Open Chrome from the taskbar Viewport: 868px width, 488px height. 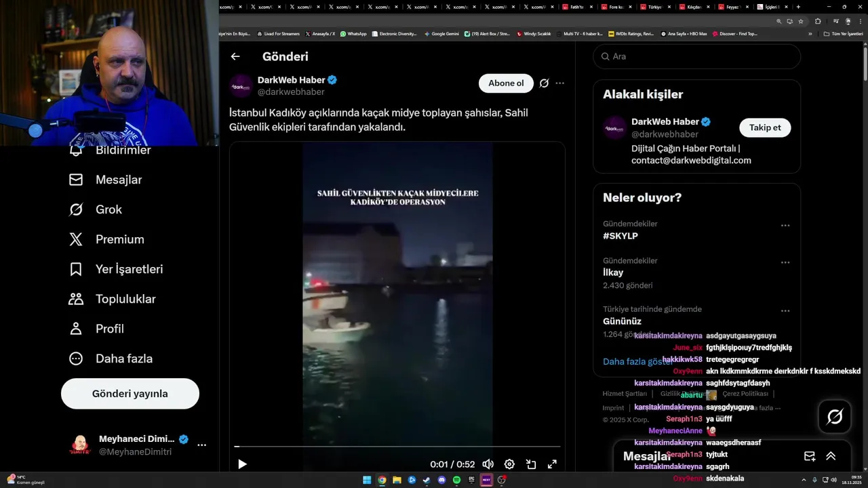[382, 480]
